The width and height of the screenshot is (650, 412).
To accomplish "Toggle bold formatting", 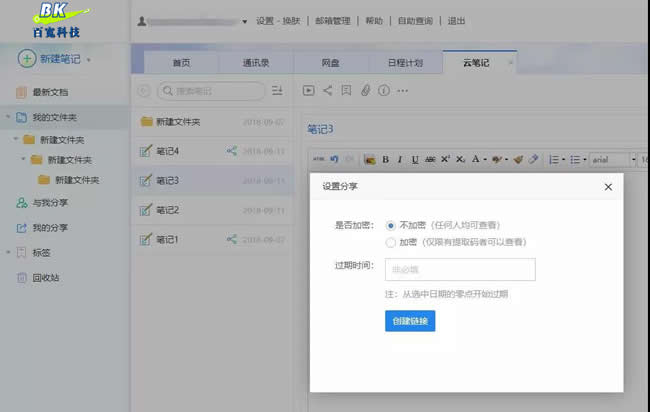I will 386,160.
